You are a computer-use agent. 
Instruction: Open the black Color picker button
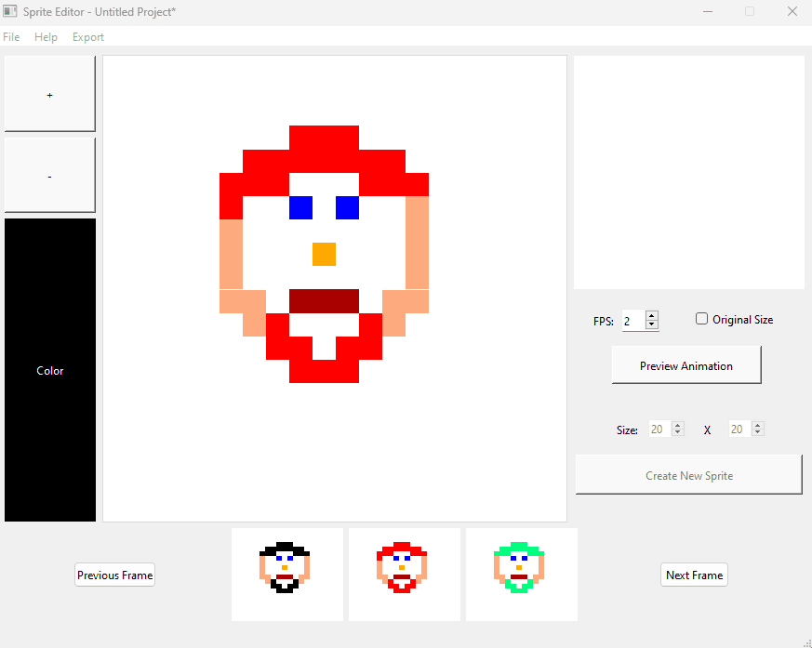(x=49, y=370)
